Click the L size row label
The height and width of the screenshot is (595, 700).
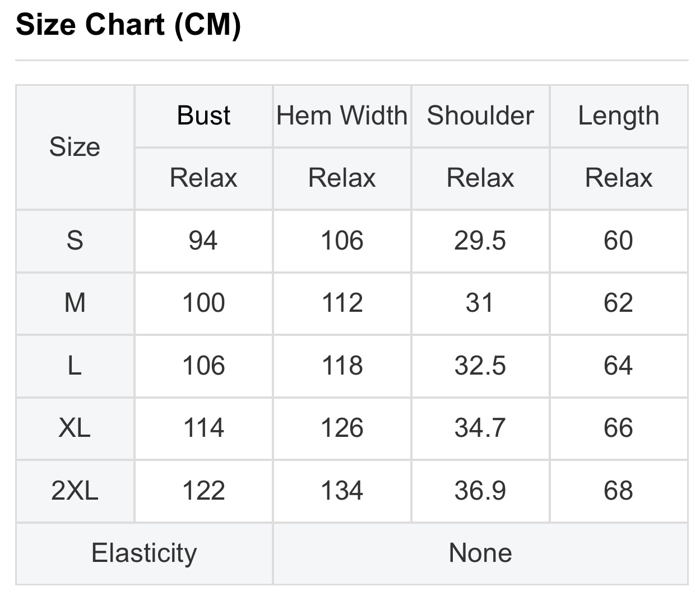pos(75,366)
